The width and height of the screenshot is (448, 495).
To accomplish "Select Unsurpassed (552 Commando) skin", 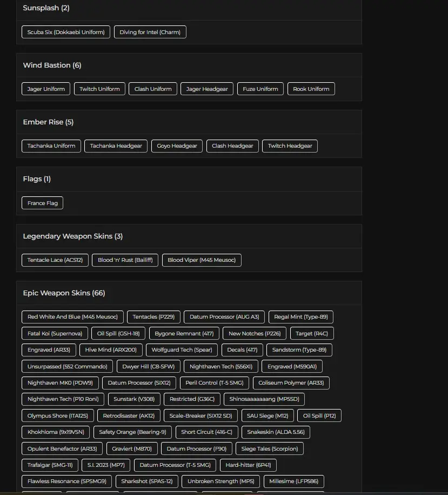I will click(x=68, y=366).
